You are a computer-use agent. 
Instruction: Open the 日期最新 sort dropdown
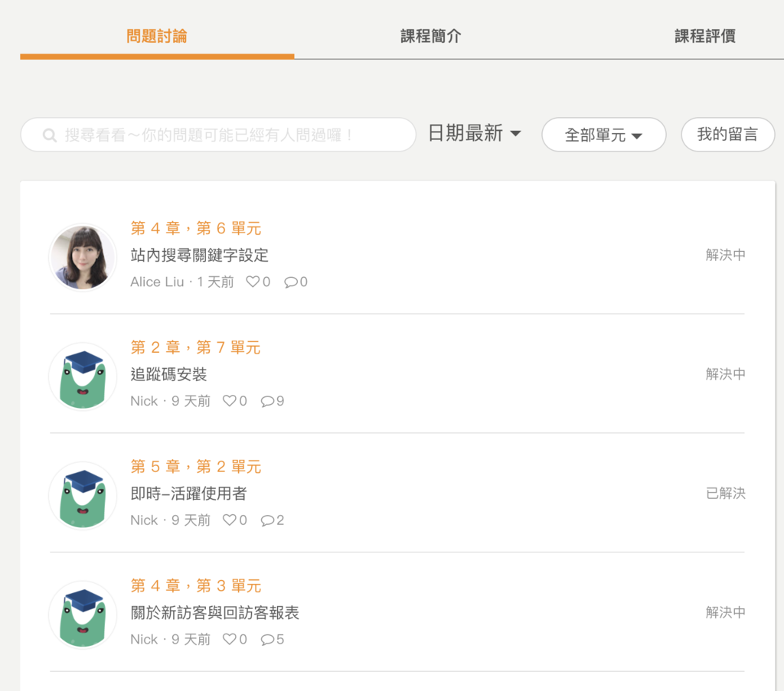pos(474,134)
